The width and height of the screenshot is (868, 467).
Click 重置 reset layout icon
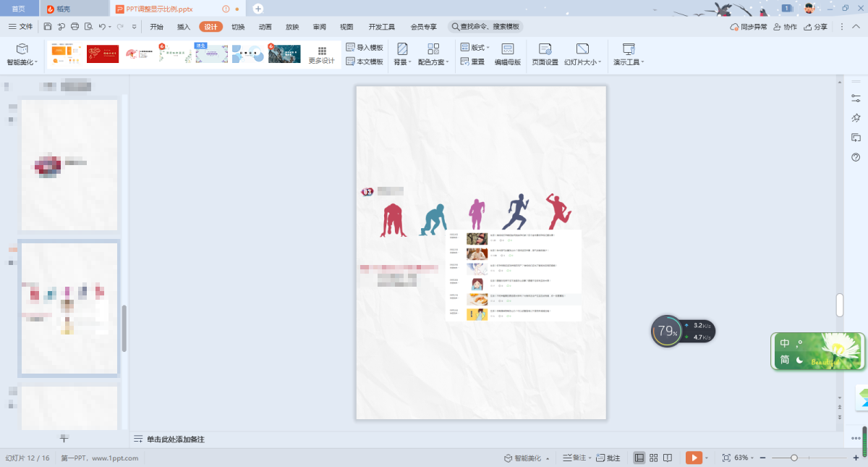[473, 62]
